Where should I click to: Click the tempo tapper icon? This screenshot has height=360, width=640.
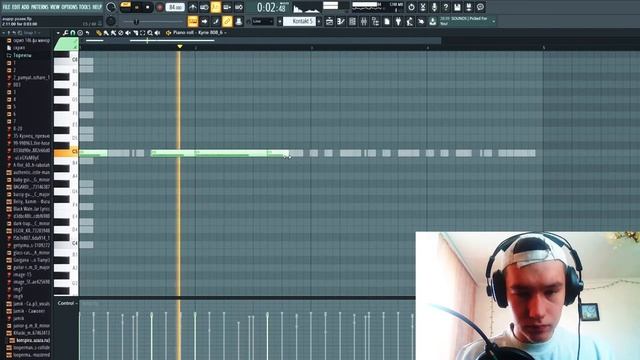[410, 21]
